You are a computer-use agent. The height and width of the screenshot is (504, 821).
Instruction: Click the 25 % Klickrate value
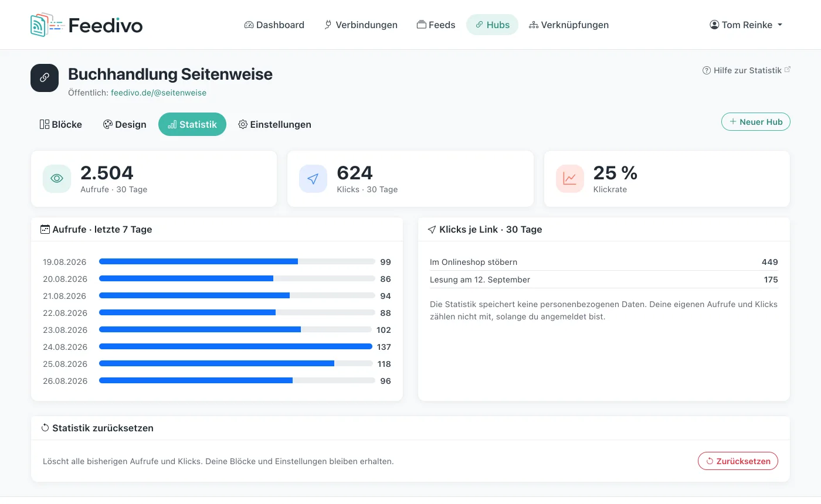(x=615, y=173)
